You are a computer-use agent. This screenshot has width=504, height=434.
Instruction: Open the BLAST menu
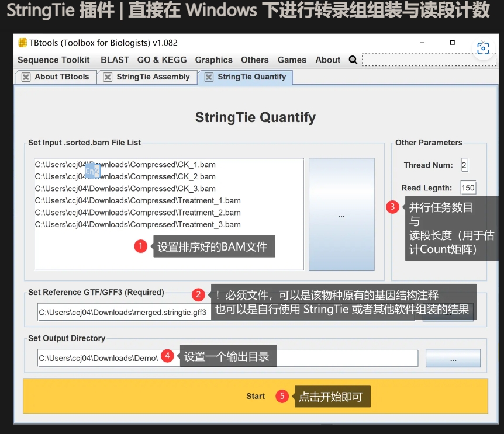point(115,60)
